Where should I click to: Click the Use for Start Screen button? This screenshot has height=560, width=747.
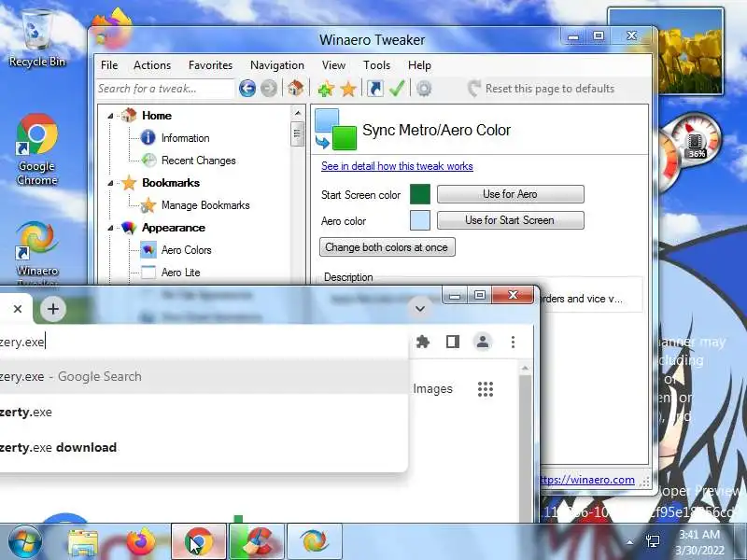coord(510,220)
